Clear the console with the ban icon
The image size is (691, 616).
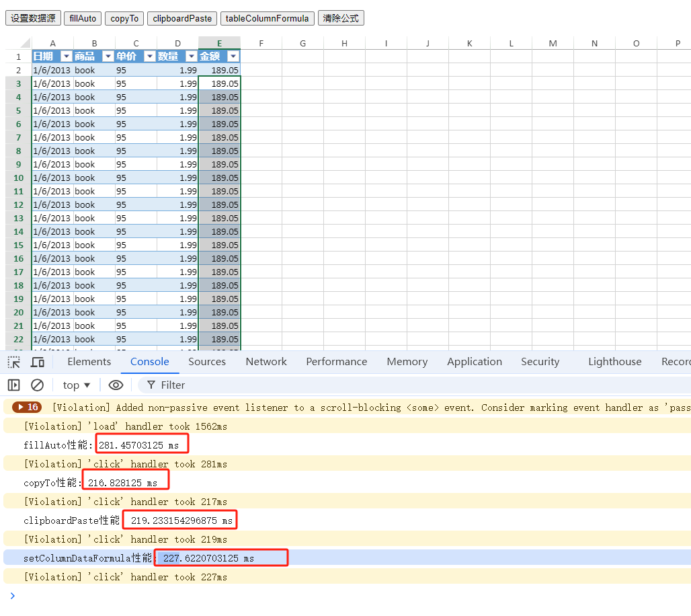point(38,385)
